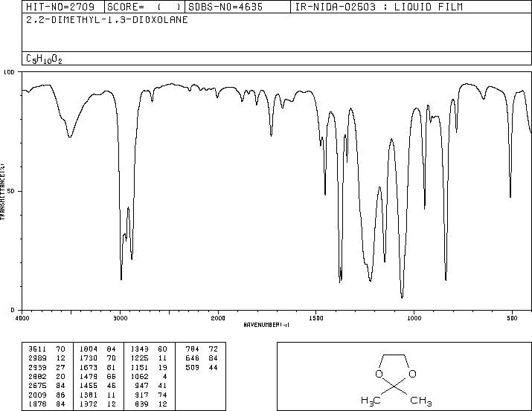Click peak table entry 1381

point(89,395)
